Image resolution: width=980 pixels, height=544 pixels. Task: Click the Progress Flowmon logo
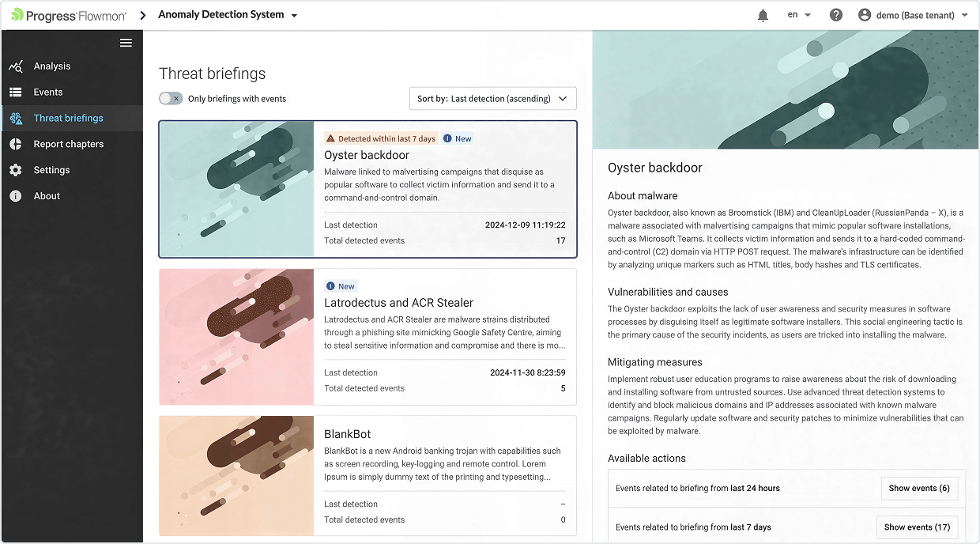tap(69, 15)
